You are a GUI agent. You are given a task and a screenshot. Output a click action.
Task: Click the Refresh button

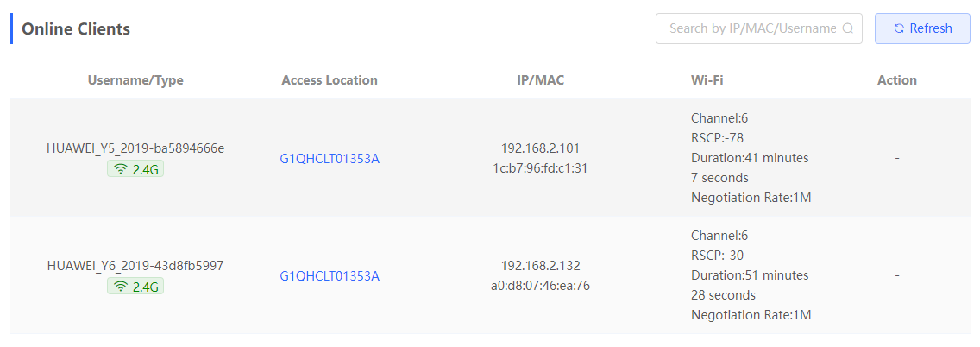tap(922, 28)
